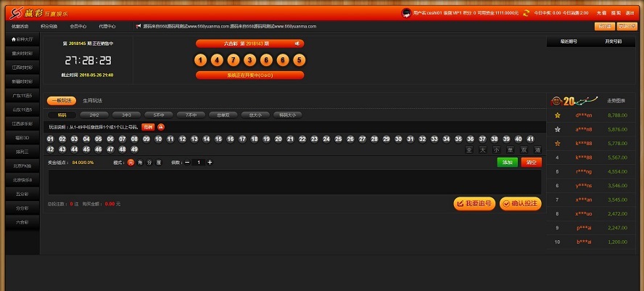Select the 角 unit mode
This screenshot has height=291, width=644.
[140, 162]
